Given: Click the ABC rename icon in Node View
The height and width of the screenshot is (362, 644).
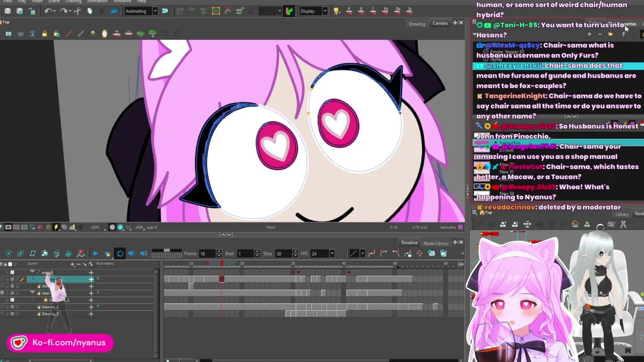Looking at the screenshot, I should [x=611, y=224].
